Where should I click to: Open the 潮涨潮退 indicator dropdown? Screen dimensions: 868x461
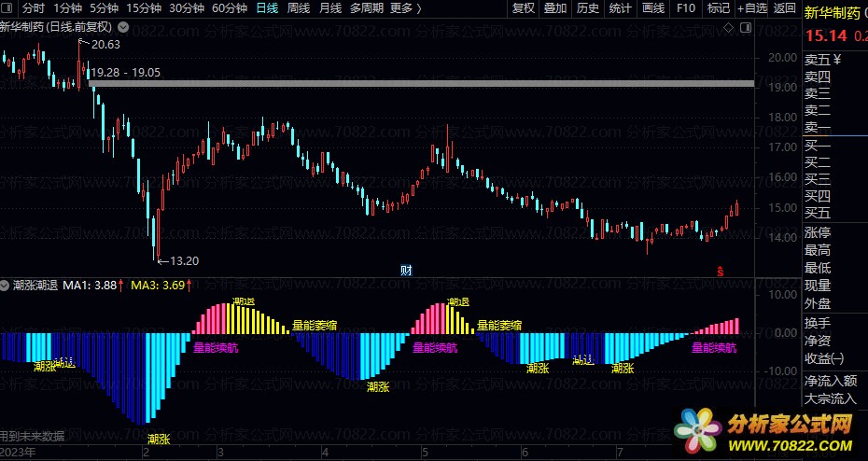click(5, 286)
